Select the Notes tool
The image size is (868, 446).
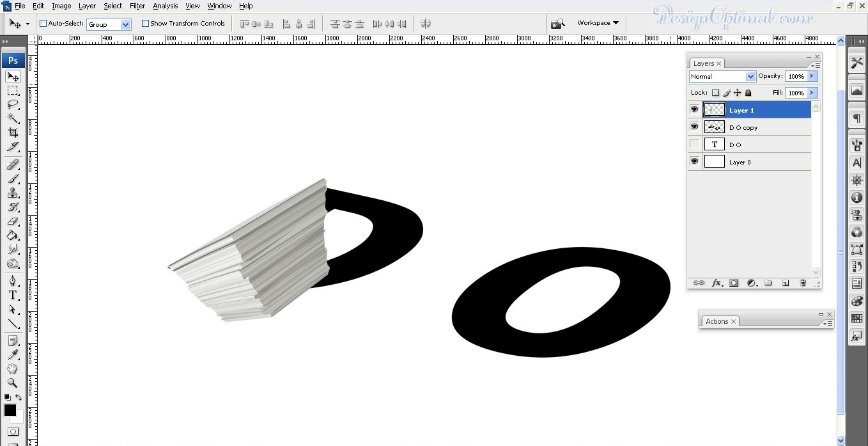[13, 341]
